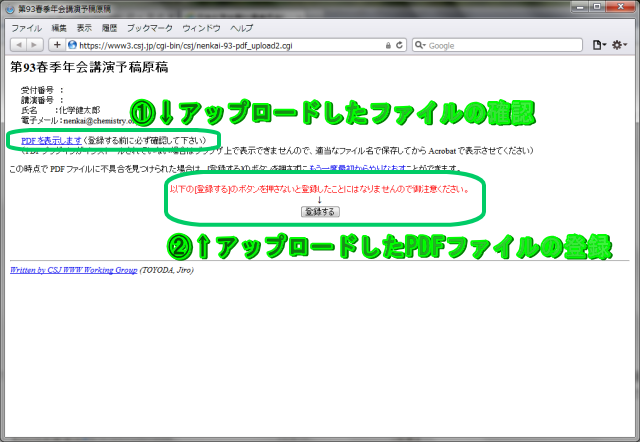Click the 登録する button
Image resolution: width=640 pixels, height=442 pixels.
tap(320, 212)
